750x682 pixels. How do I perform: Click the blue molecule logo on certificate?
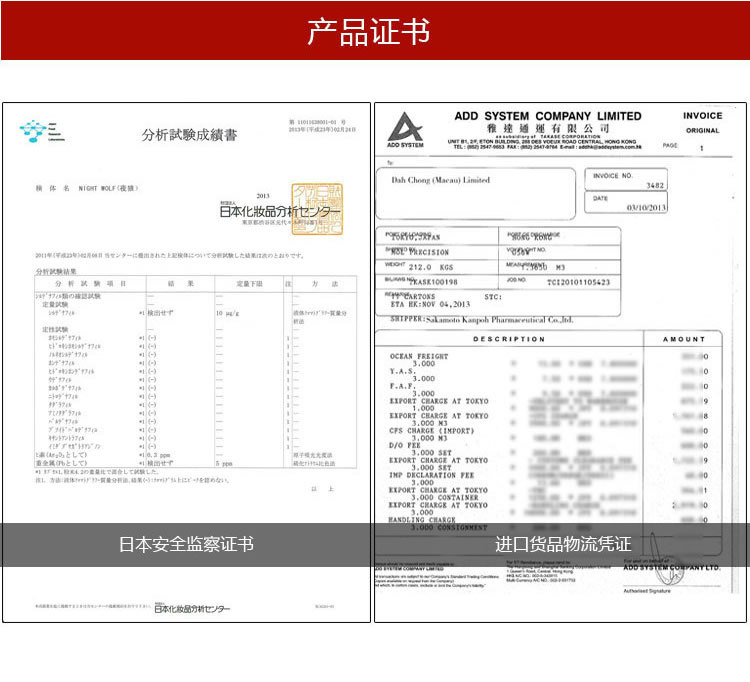41,131
